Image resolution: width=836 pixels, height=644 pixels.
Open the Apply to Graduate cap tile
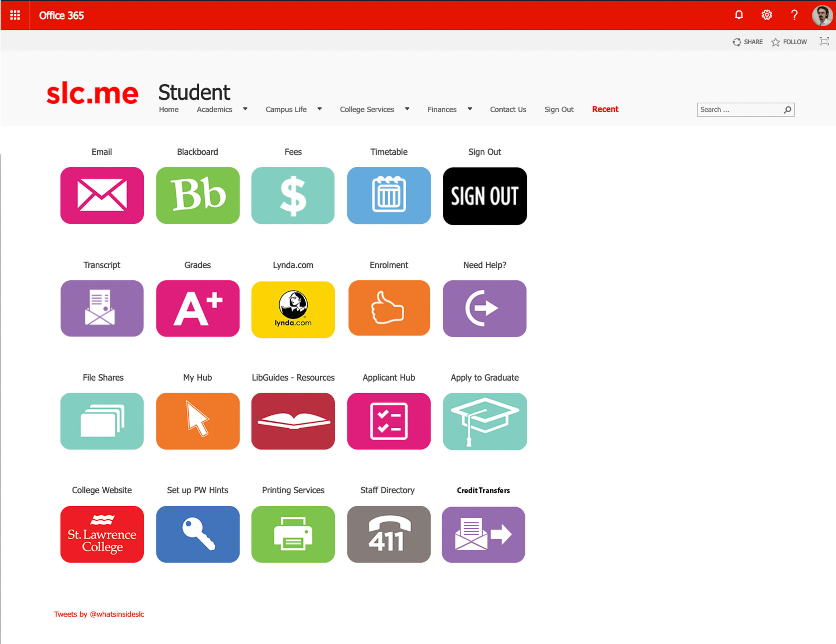pyautogui.click(x=485, y=421)
